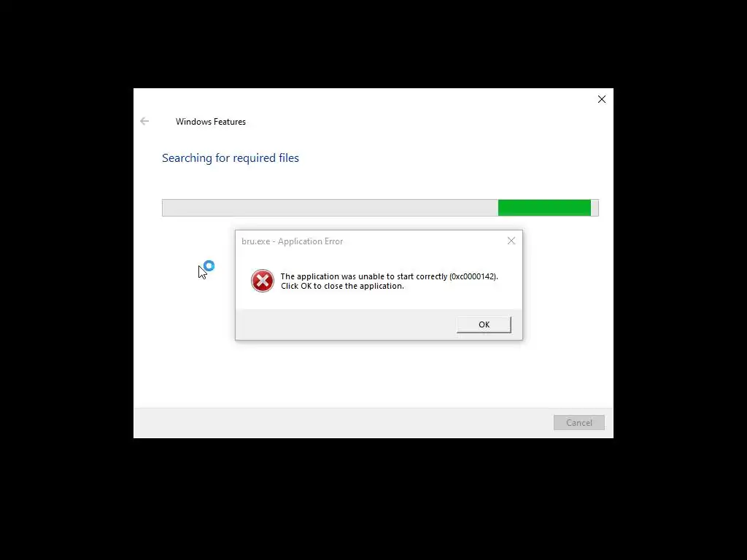Click the green segment of the progress bar
The width and height of the screenshot is (747, 560).
coord(544,208)
